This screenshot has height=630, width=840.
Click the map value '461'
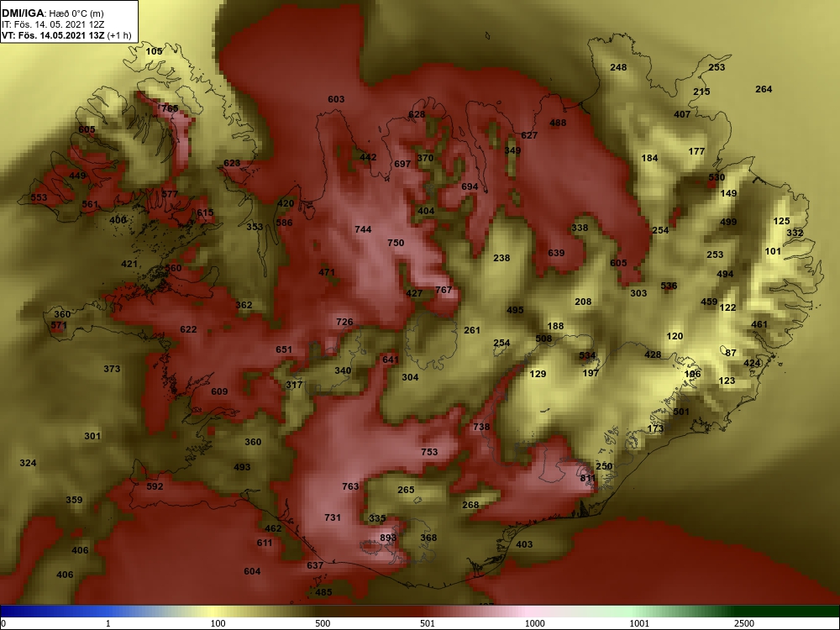(x=759, y=324)
